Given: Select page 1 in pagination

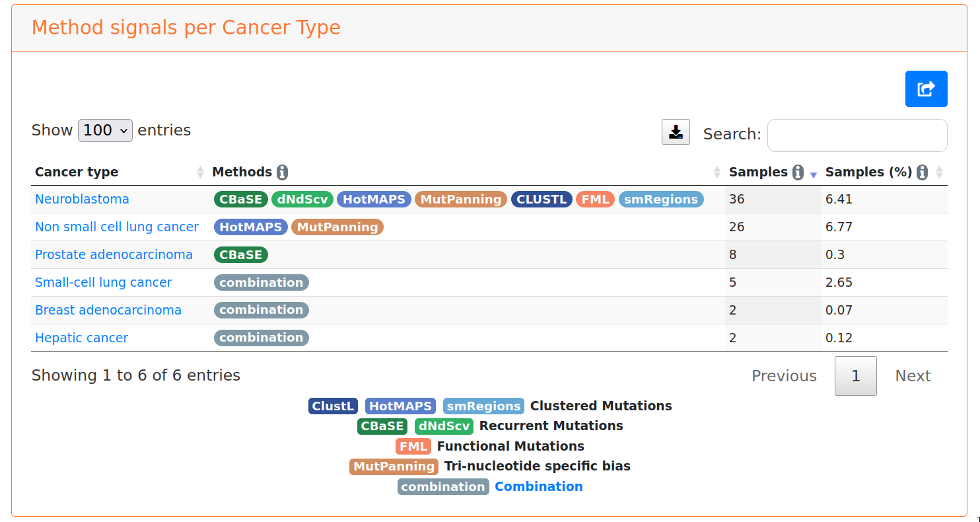Looking at the screenshot, I should [x=855, y=376].
